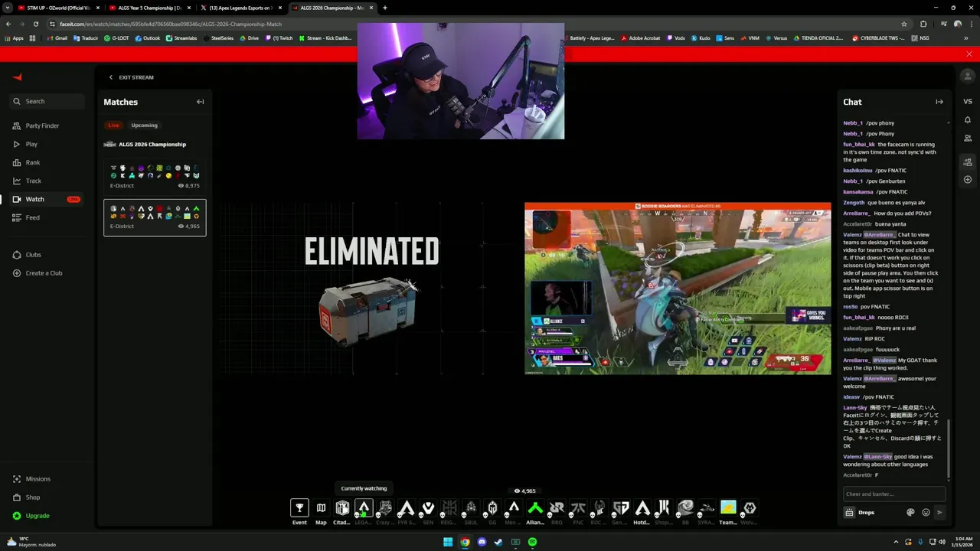Reload the browser page
Screen dimensions: 980x551
point(36,24)
